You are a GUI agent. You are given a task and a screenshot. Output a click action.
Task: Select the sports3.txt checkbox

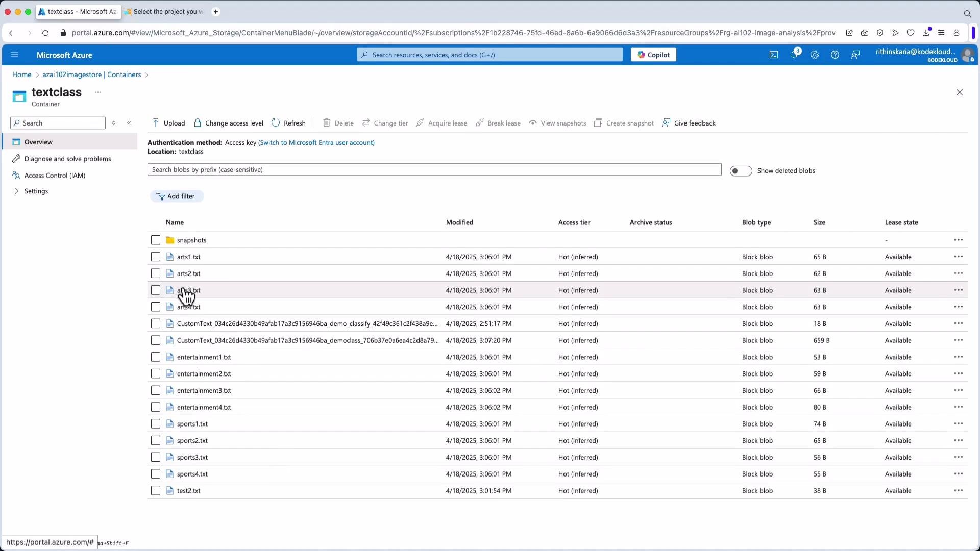pyautogui.click(x=156, y=457)
